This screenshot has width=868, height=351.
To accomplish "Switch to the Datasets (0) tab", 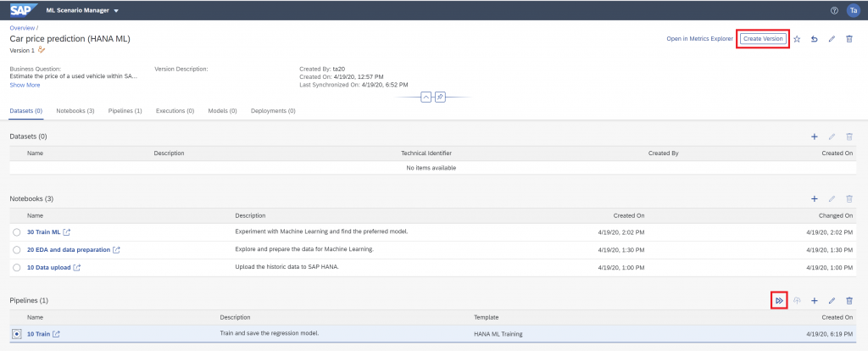I will pos(26,111).
